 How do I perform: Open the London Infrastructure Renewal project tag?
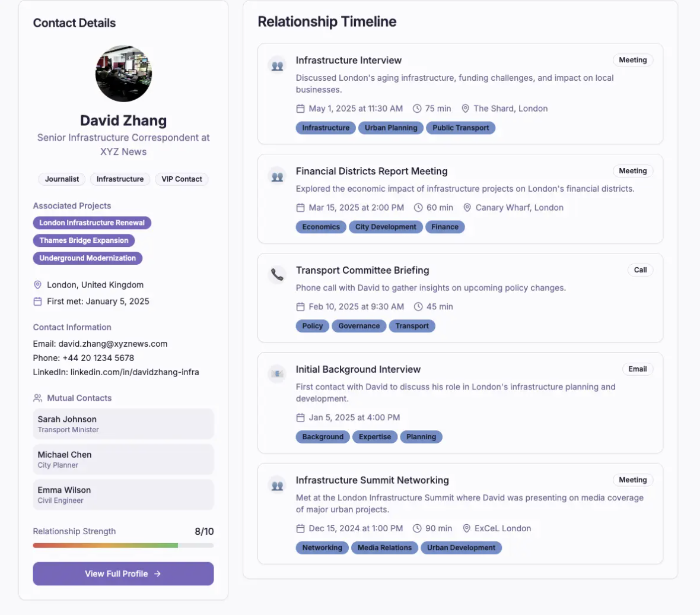[92, 223]
